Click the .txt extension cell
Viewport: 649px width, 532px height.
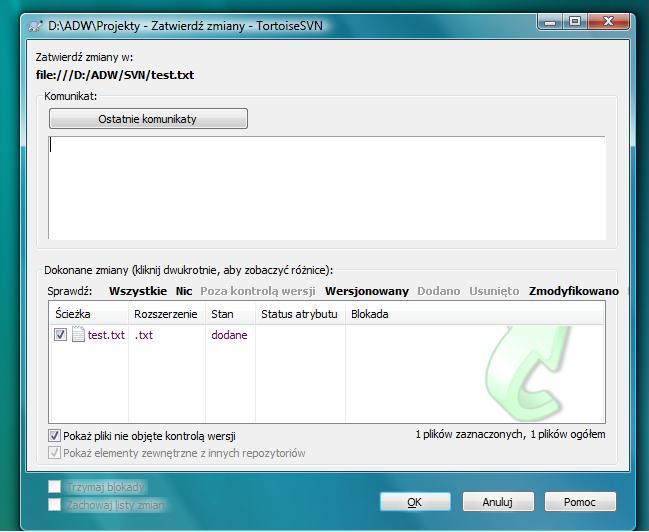[144, 335]
